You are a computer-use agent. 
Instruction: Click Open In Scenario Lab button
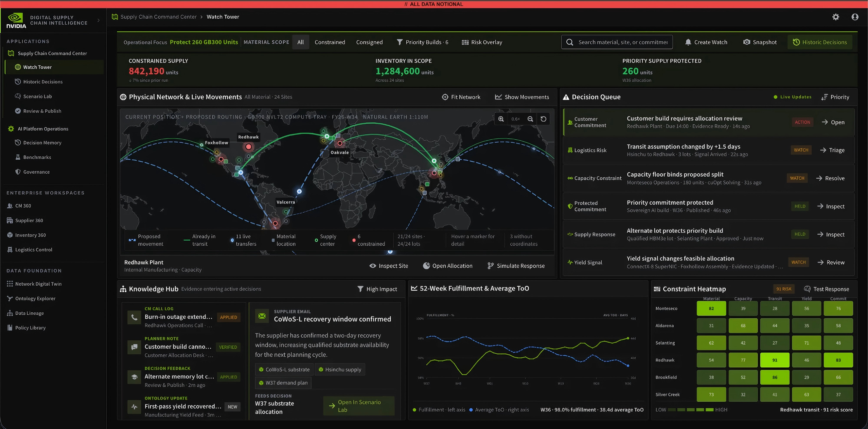pos(359,406)
